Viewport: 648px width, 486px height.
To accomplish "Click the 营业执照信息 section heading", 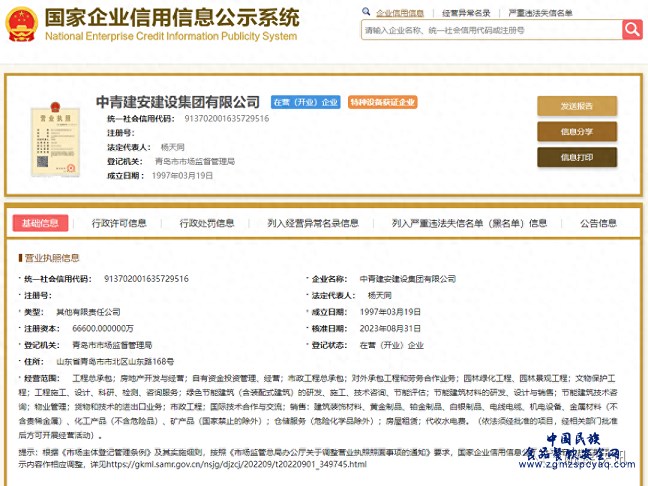I will pos(51,258).
